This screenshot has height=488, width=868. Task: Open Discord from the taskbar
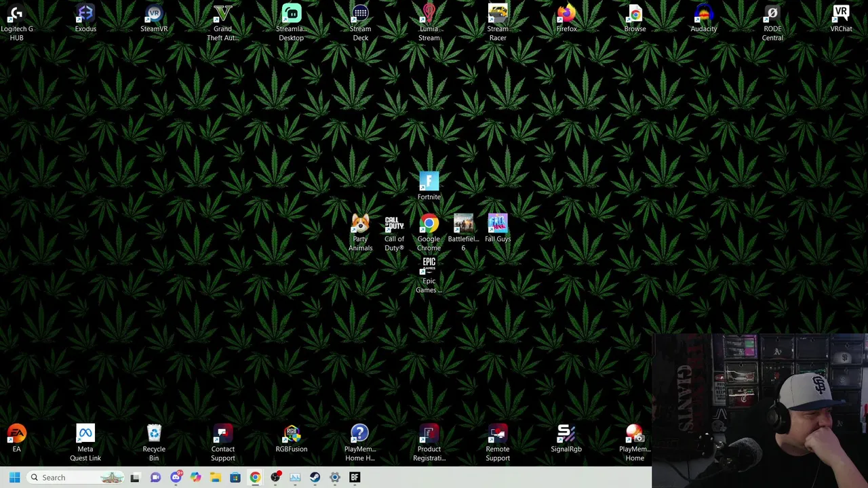[x=176, y=477]
